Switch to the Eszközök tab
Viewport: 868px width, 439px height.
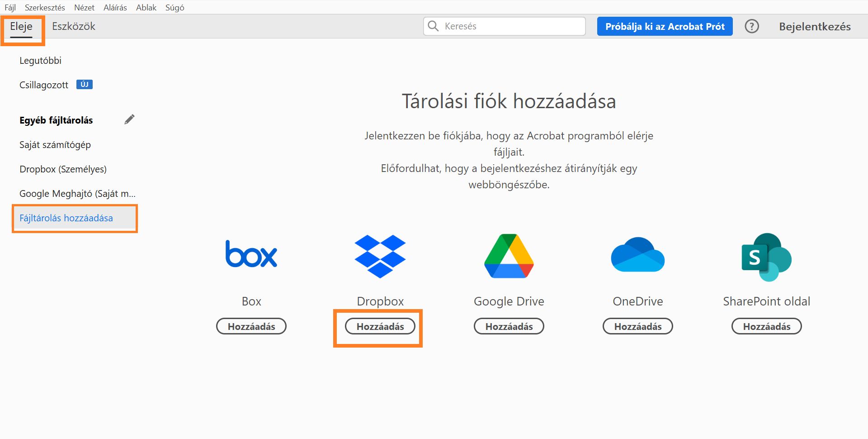click(73, 26)
